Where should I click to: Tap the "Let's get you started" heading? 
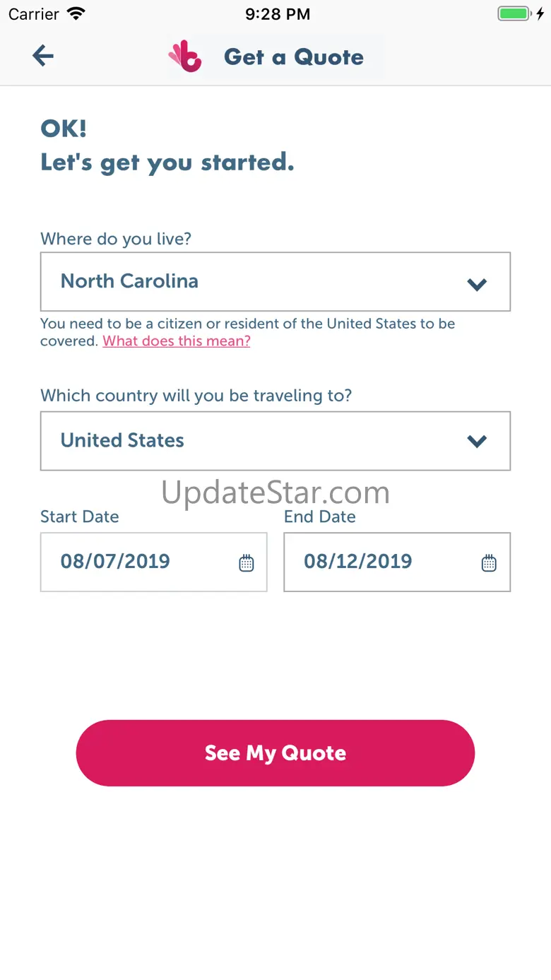tap(167, 163)
